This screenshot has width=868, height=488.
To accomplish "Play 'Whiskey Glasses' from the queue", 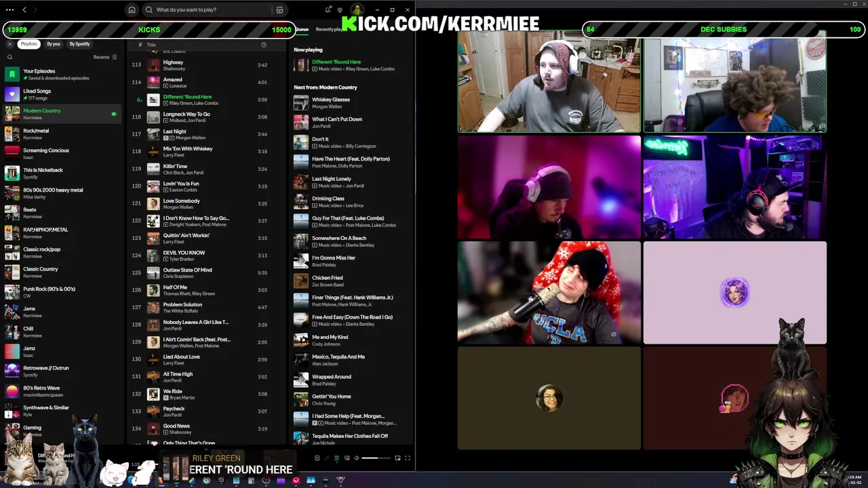I will tap(349, 102).
